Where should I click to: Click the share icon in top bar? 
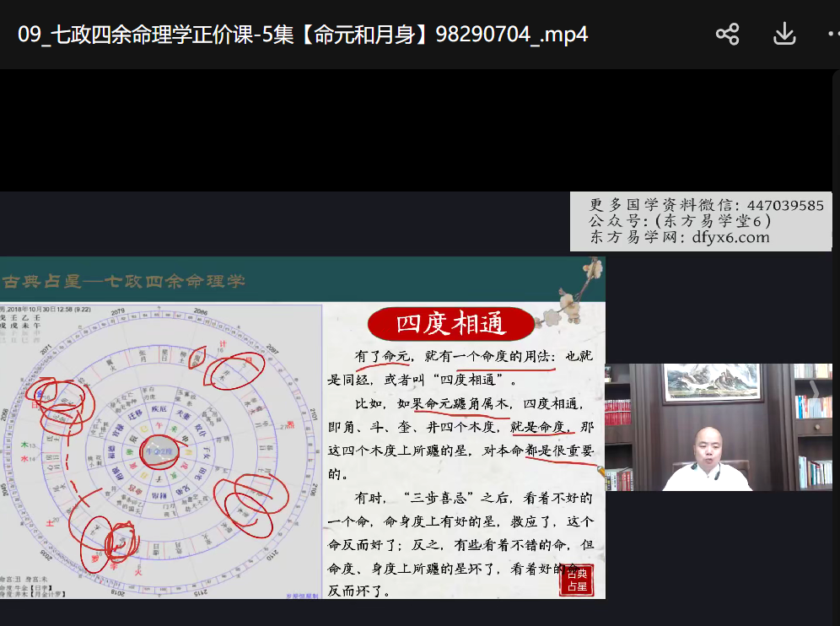point(727,34)
